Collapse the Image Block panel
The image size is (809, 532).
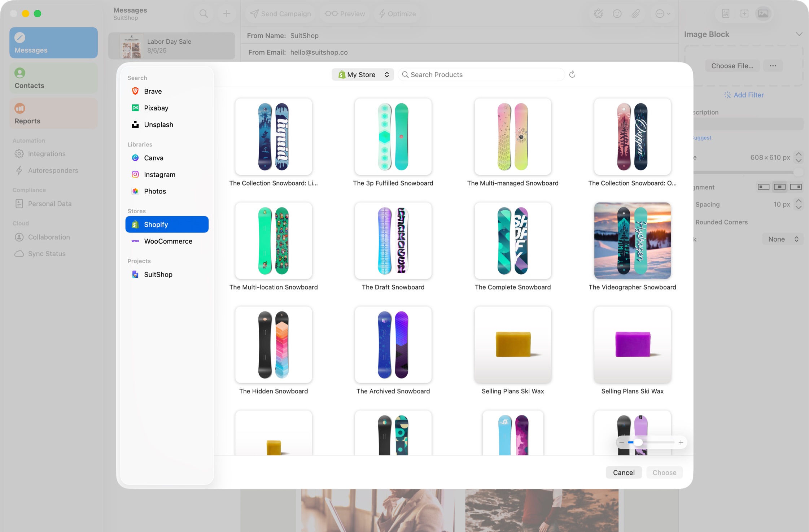800,34
